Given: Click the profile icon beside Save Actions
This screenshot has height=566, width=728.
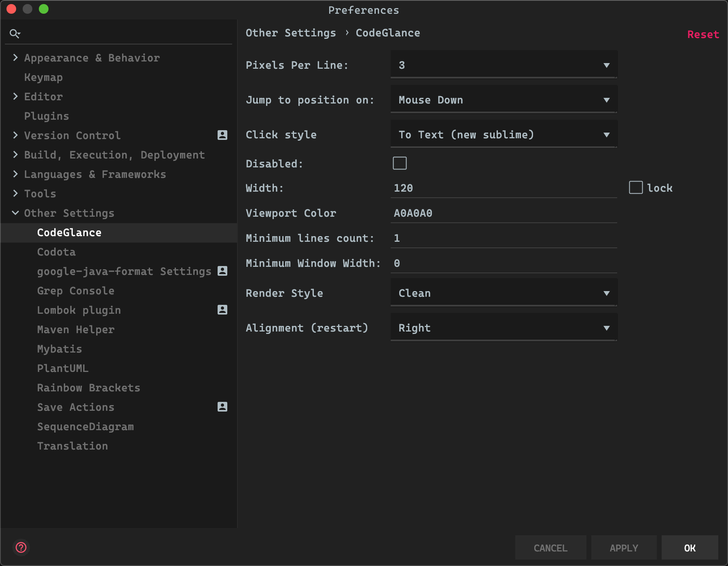Looking at the screenshot, I should point(222,407).
